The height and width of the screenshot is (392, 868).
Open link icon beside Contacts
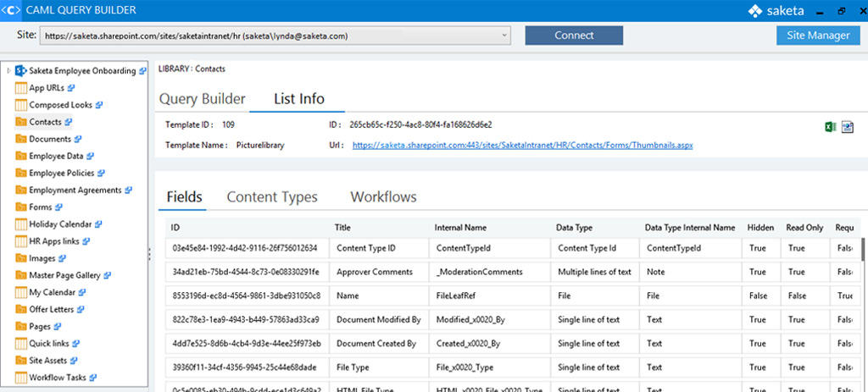point(68,122)
